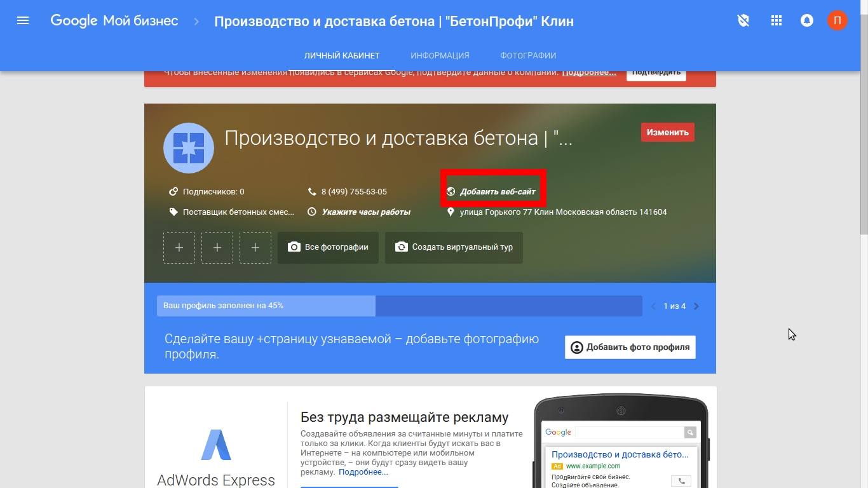Add photo in first plus placeholder
868x488 pixels.
click(179, 248)
